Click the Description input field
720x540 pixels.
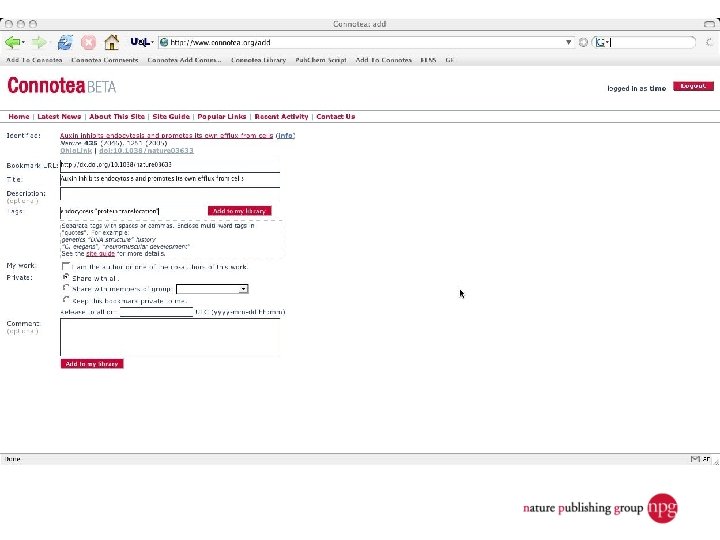(170, 193)
